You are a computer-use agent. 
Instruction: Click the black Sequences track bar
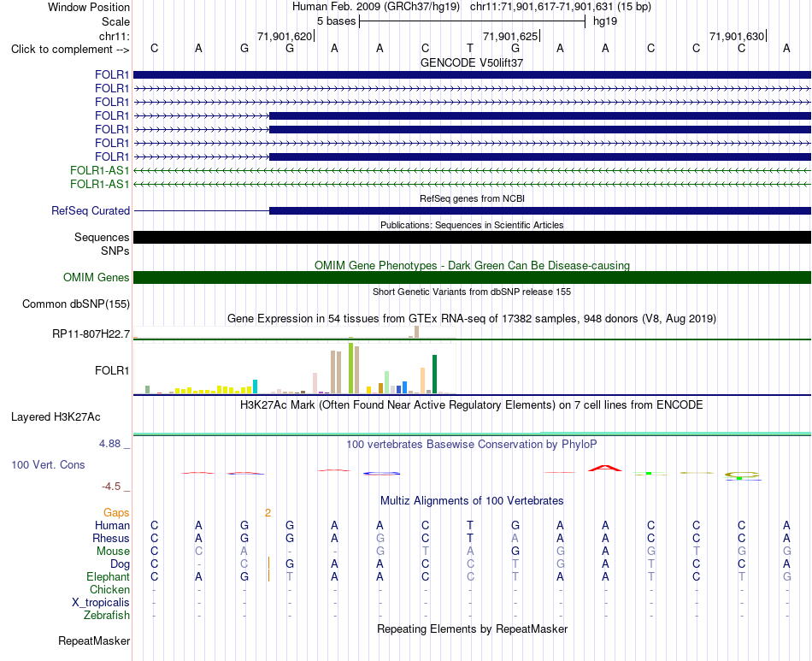(x=473, y=237)
